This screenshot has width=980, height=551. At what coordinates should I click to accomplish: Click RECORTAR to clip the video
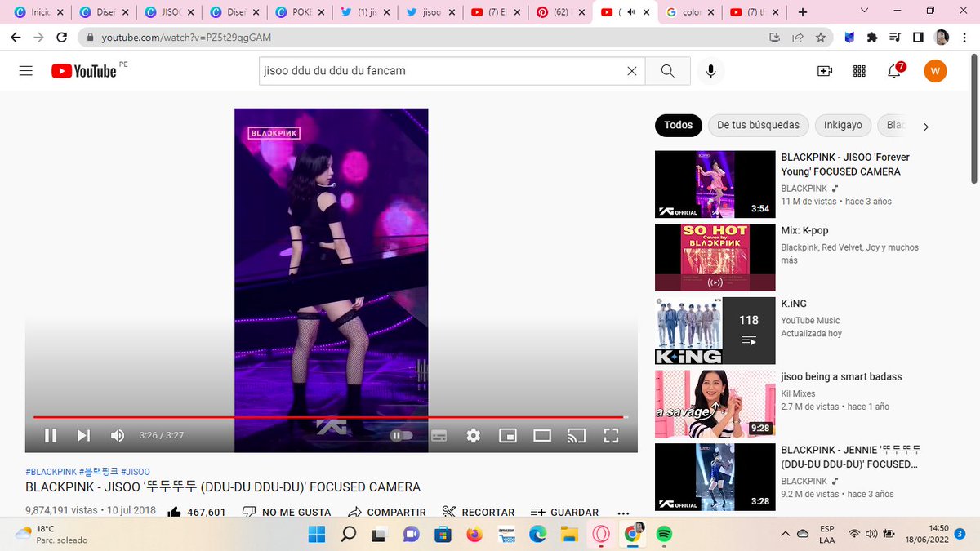(x=479, y=513)
